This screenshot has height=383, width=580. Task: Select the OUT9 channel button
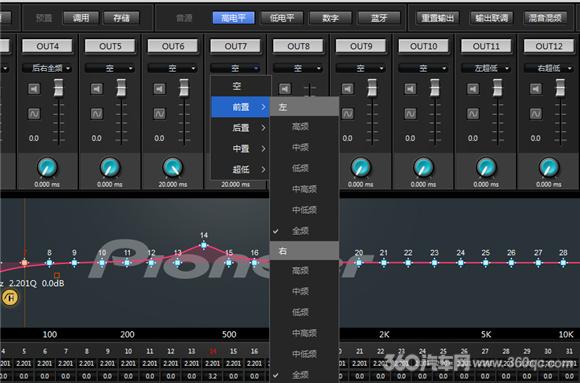coord(361,46)
